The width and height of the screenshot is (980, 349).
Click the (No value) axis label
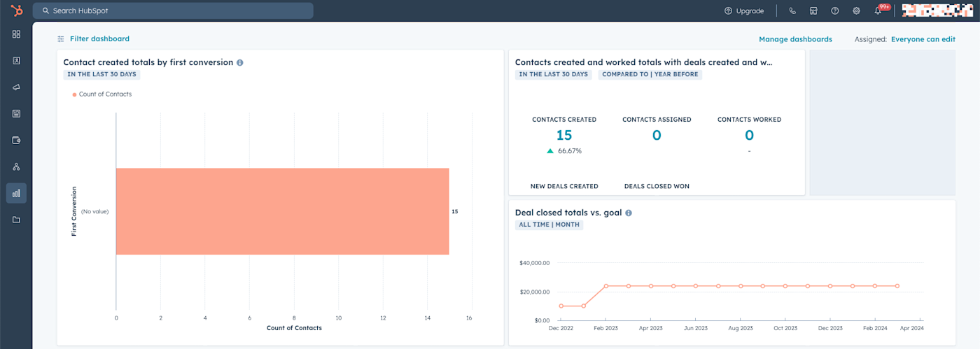(94, 211)
